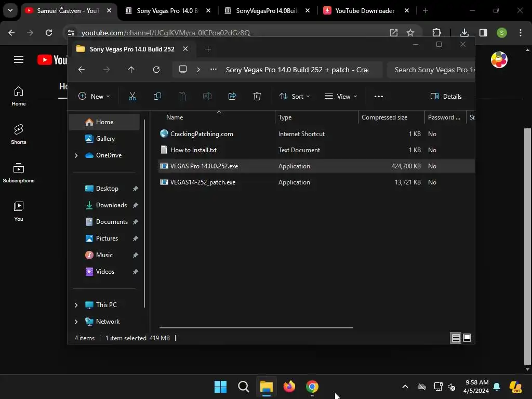Screen dimensions: 532x399
Task: Select How to Install.txt file
Action: (316, 150)
